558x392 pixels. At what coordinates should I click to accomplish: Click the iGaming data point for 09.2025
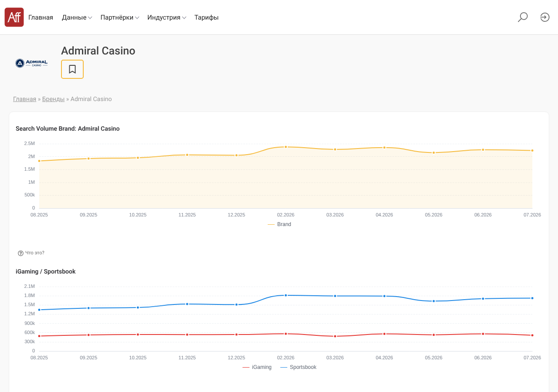(x=88, y=308)
